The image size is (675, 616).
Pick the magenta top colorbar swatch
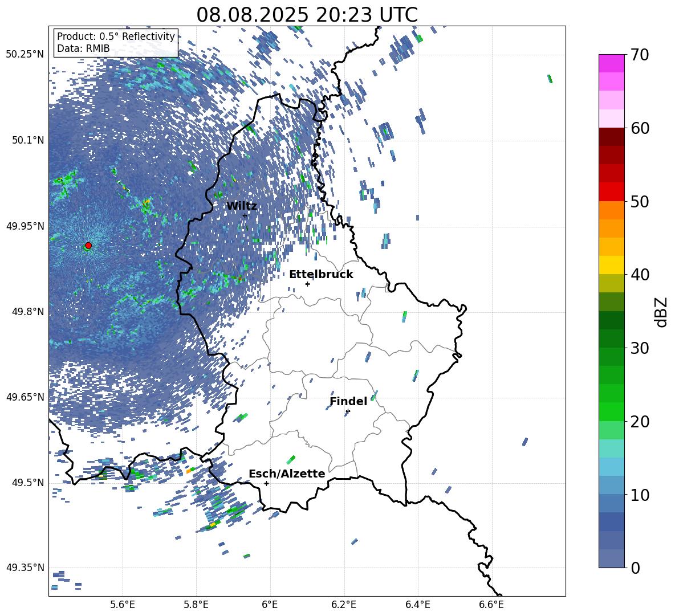click(612, 63)
